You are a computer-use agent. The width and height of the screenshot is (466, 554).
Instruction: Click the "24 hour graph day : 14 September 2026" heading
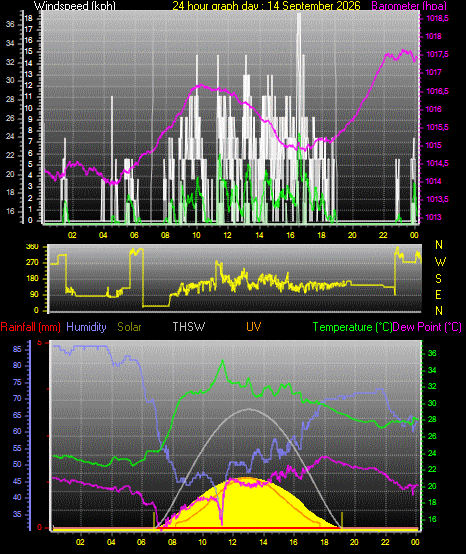(x=266, y=6)
